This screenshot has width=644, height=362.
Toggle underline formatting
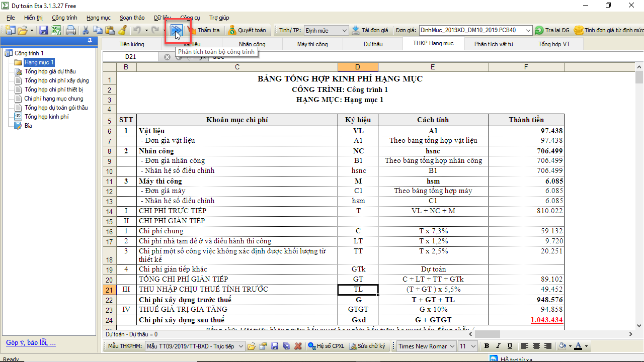click(510, 346)
